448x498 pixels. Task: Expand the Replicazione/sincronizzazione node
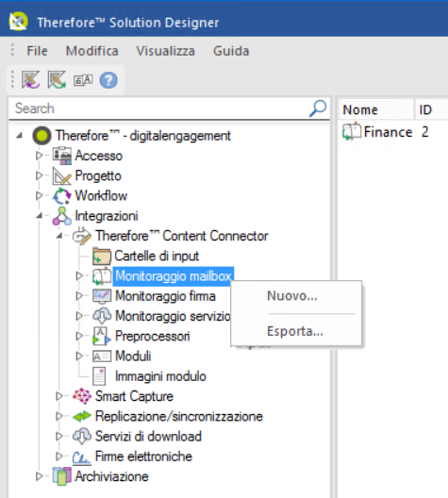[59, 416]
